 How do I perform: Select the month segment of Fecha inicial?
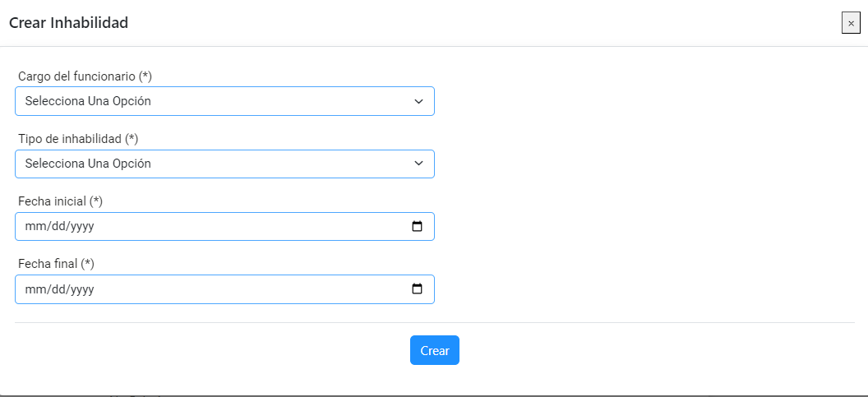pos(33,227)
